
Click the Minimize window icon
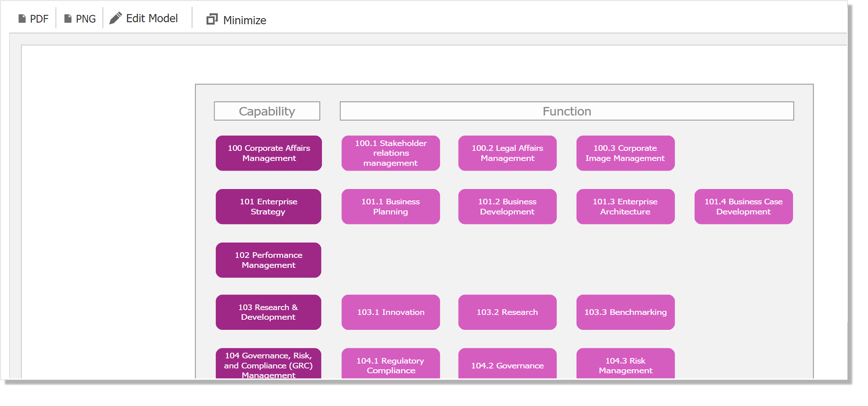pyautogui.click(x=212, y=19)
